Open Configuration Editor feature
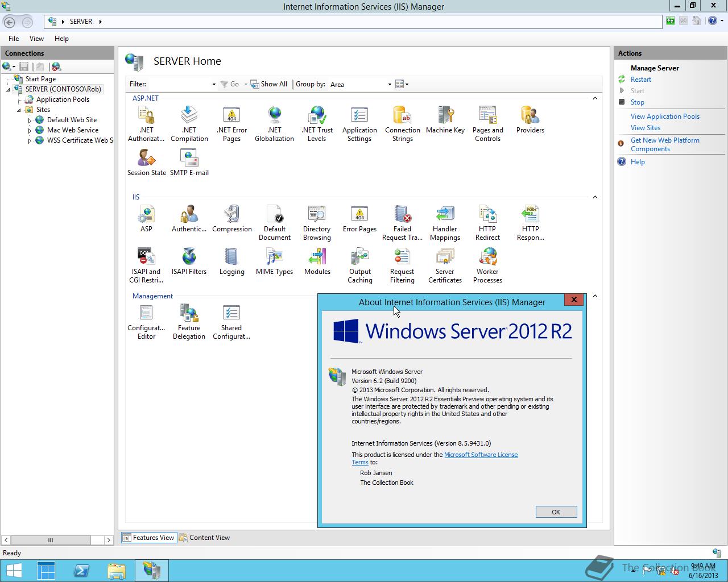 click(x=146, y=322)
